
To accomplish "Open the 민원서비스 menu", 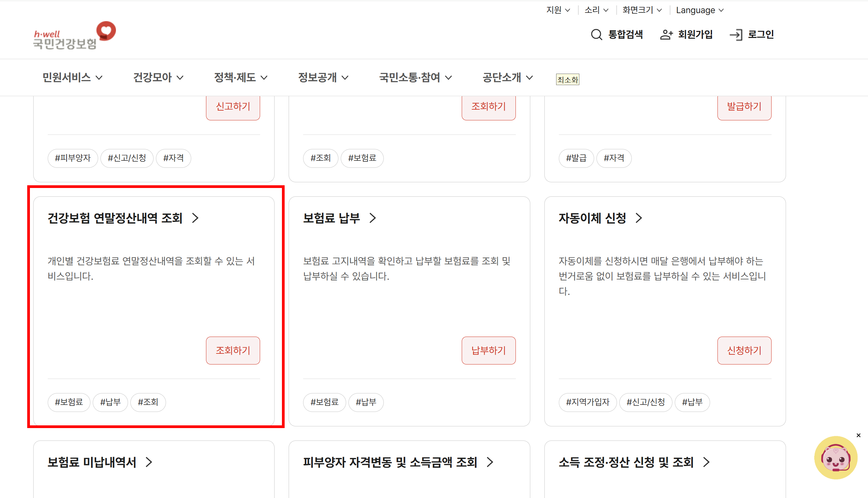I will click(72, 78).
